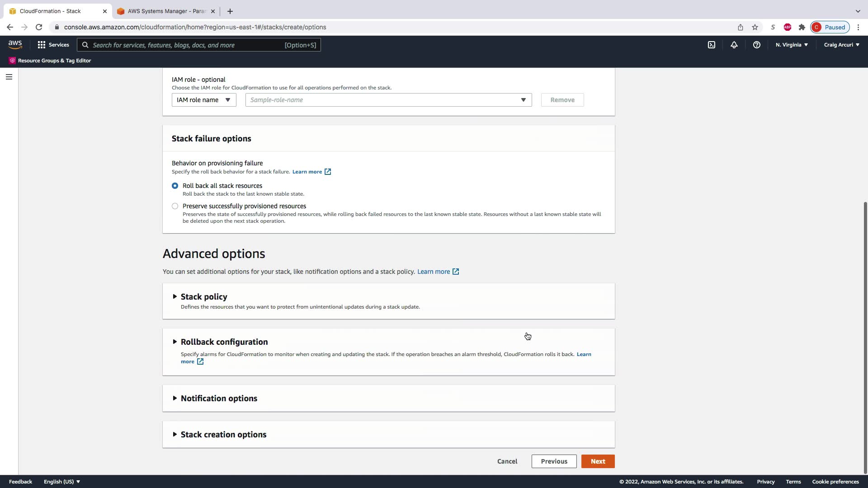
Task: Click the AWS logo home icon
Action: coord(15,44)
